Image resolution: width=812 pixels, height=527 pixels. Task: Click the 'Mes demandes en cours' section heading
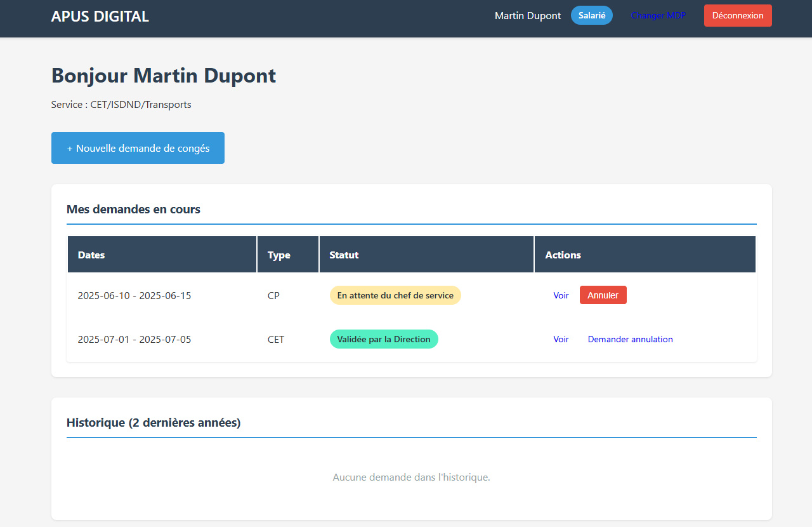click(x=133, y=210)
